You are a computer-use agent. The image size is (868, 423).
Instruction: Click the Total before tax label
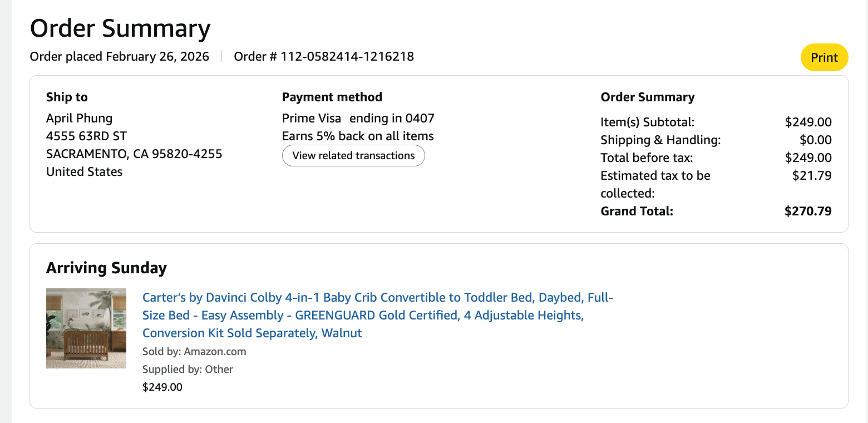pyautogui.click(x=647, y=158)
